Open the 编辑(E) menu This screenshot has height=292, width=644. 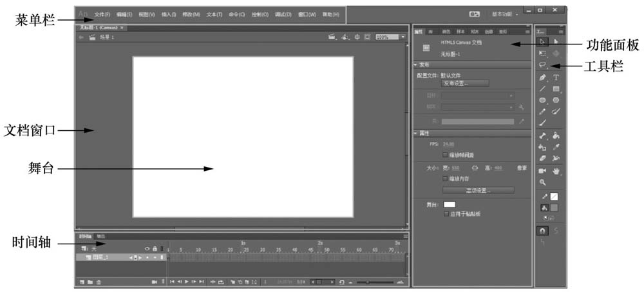pyautogui.click(x=124, y=14)
